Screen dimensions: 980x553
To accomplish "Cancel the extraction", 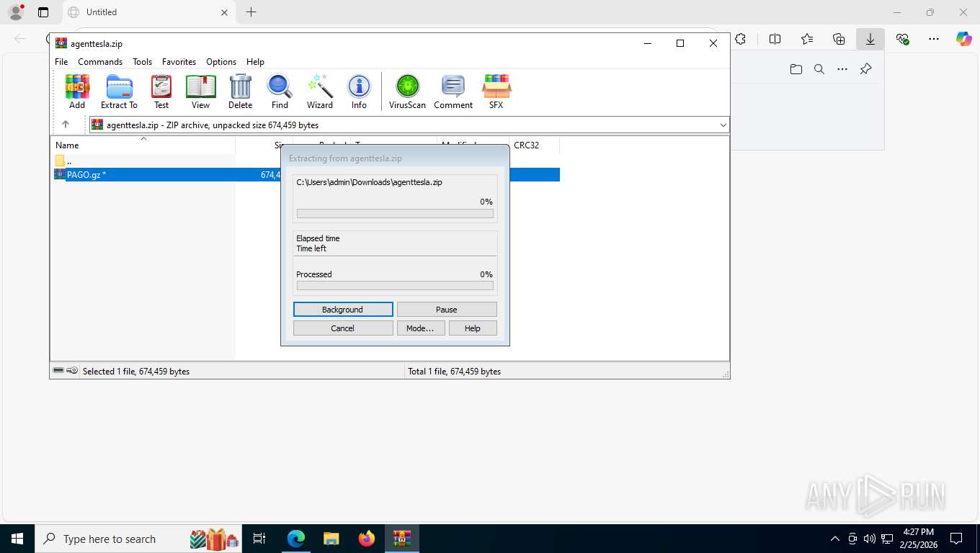I will (343, 328).
